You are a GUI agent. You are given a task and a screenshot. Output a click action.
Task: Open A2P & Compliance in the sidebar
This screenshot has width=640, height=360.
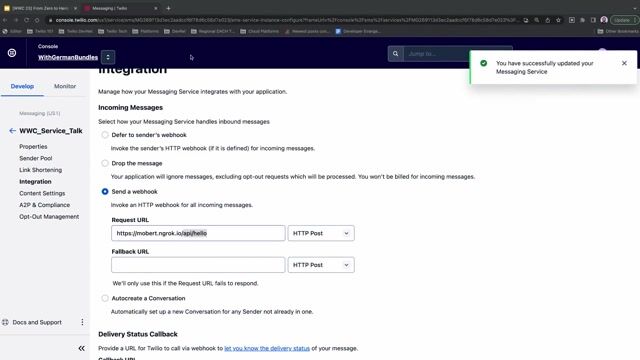[x=44, y=205]
